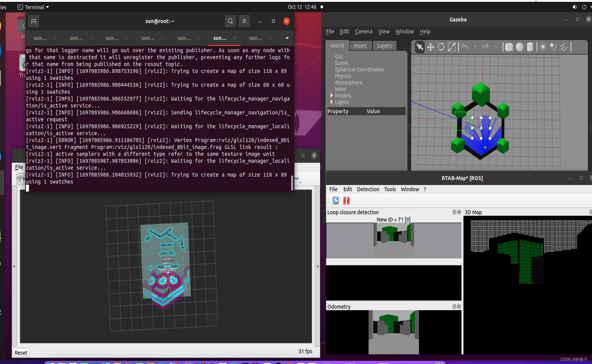Select the World tab in Gazebo panel

click(336, 45)
